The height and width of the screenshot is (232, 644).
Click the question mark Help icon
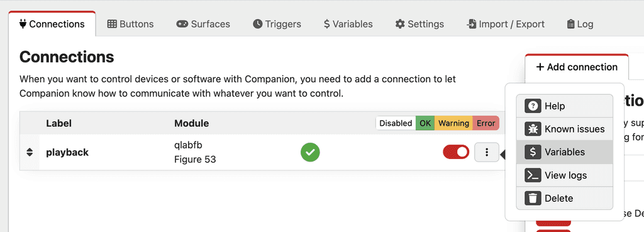(533, 106)
